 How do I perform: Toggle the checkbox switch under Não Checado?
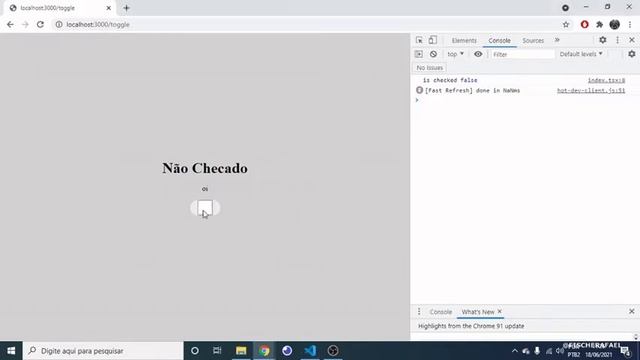[x=205, y=208]
